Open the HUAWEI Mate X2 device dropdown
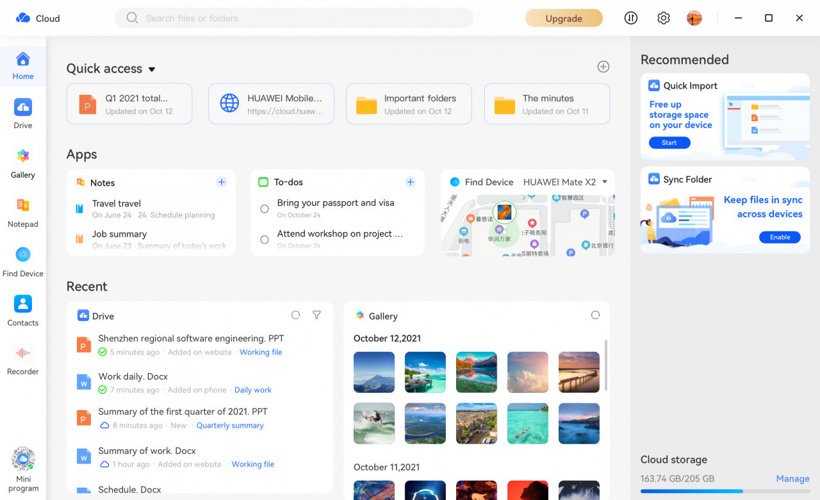Screen dimensions: 820x500 pyautogui.click(x=604, y=182)
